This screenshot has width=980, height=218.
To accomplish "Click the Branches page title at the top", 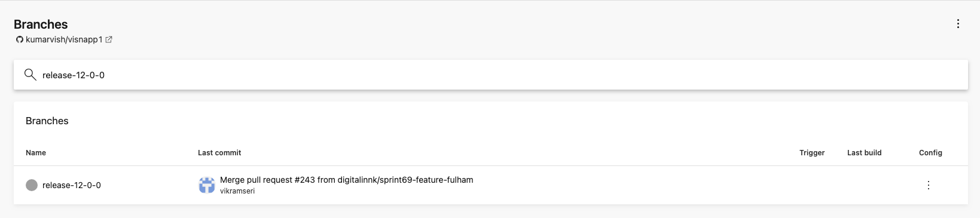I will pos(41,24).
